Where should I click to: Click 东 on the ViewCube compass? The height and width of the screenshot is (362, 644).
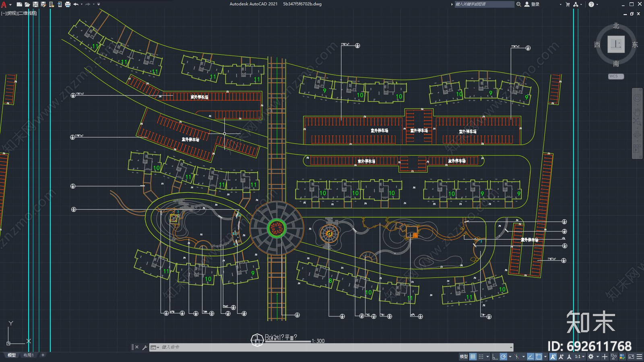pos(635,45)
